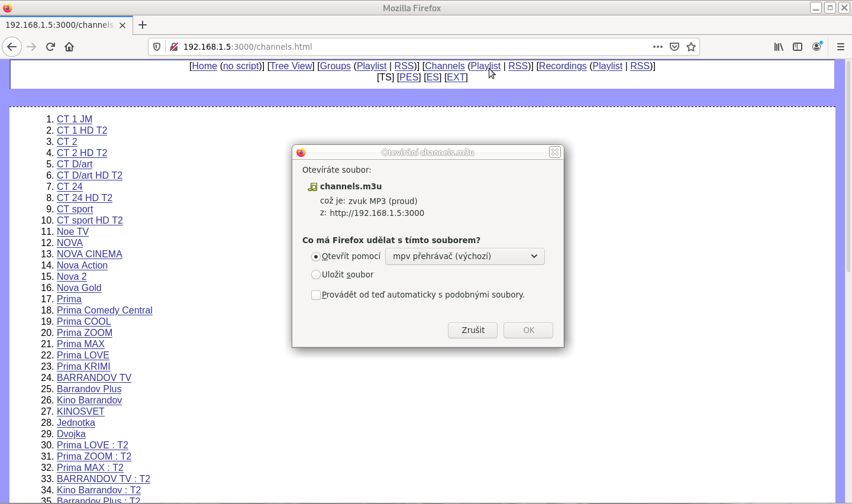Image resolution: width=852 pixels, height=504 pixels.
Task: Reload the current page
Action: pyautogui.click(x=50, y=47)
